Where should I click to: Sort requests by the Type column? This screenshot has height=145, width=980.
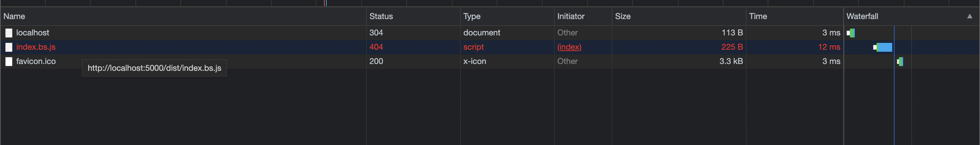click(507, 16)
